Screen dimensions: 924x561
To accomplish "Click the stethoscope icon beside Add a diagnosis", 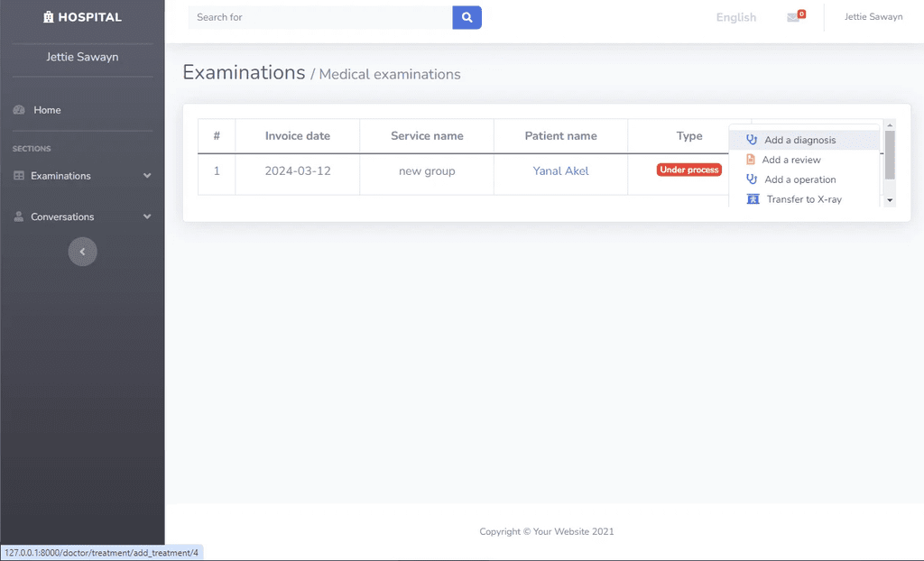I will tap(752, 140).
